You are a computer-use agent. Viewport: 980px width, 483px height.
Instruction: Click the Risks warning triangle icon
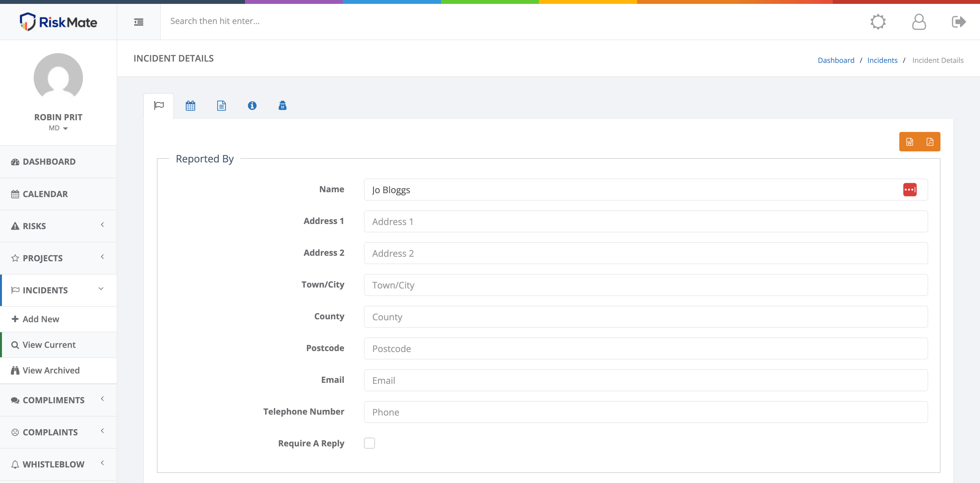click(15, 226)
